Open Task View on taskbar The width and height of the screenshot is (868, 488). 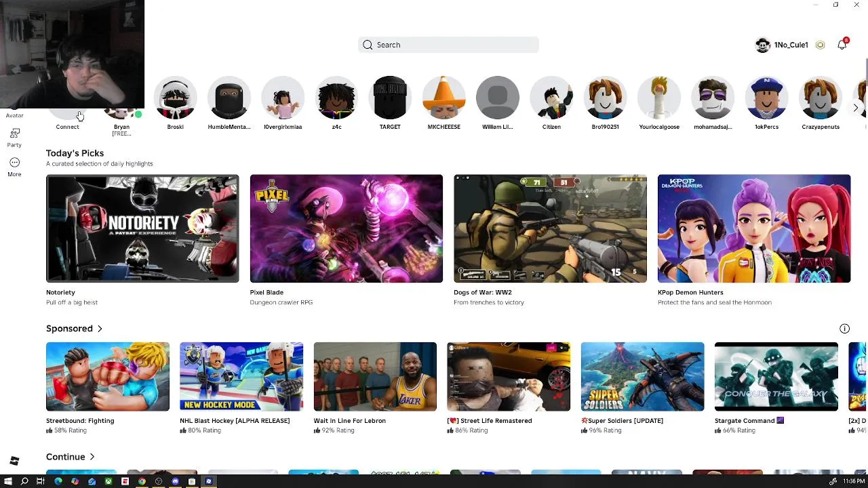pyautogui.click(x=41, y=481)
